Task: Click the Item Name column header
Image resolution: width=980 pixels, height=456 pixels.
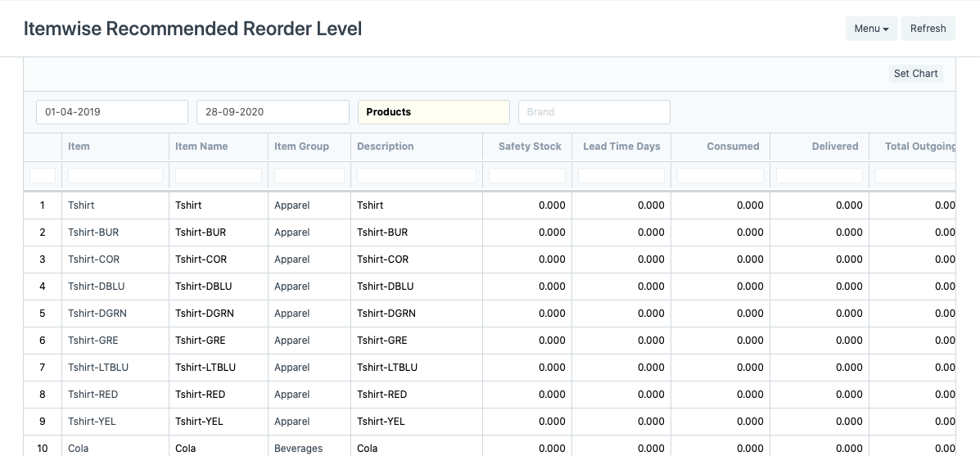Action: coord(201,147)
